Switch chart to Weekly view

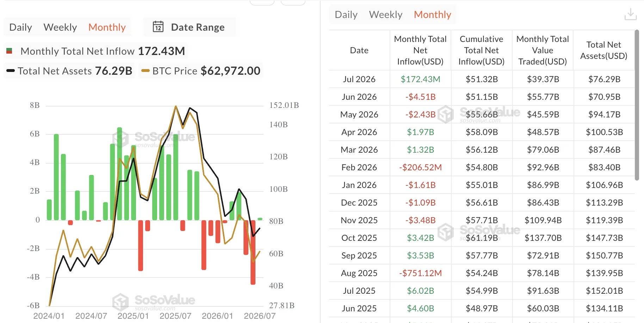60,27
